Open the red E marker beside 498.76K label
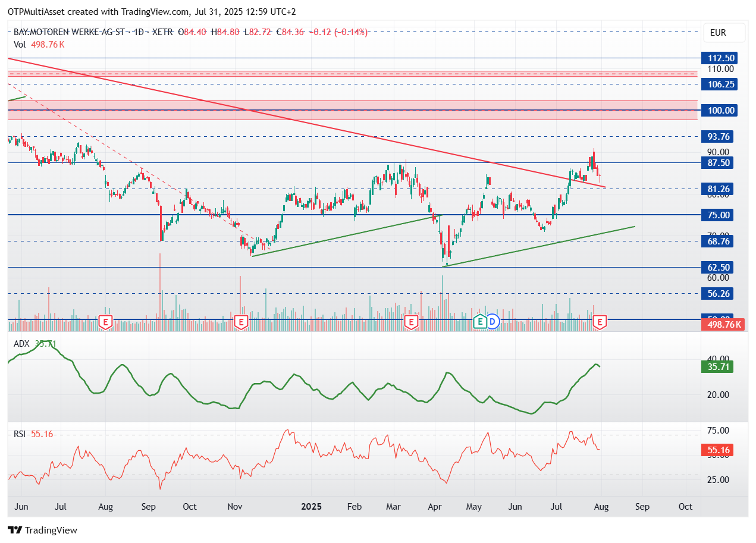This screenshot has height=543, width=756. [x=601, y=322]
